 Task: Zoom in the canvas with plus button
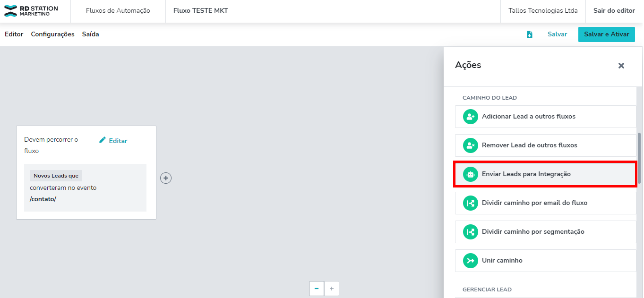click(x=332, y=288)
